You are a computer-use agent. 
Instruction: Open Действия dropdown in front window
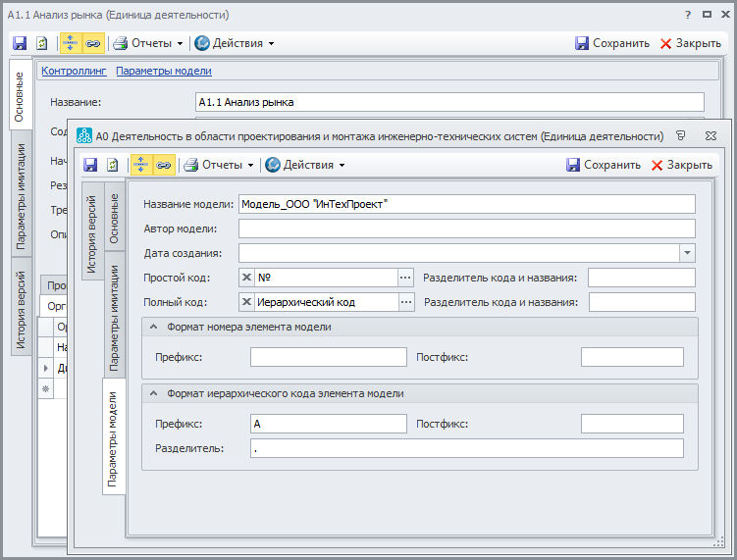(304, 165)
